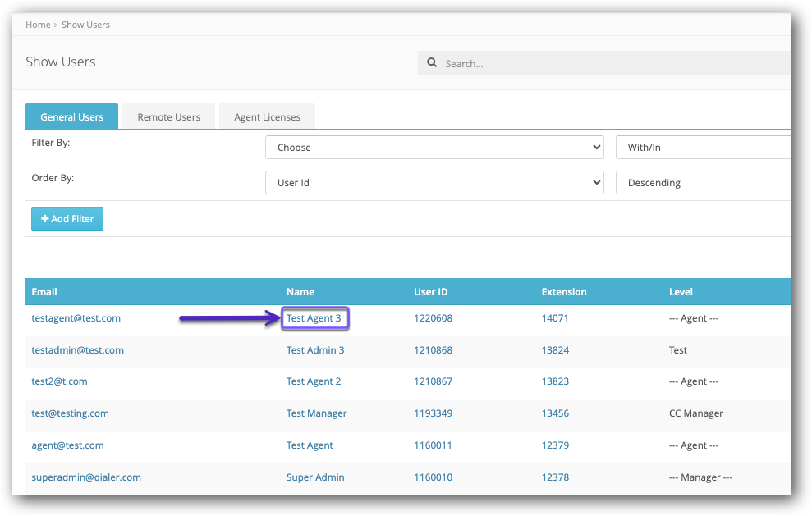Open the Test Admin 3 name link
The height and width of the screenshot is (516, 812).
315,350
